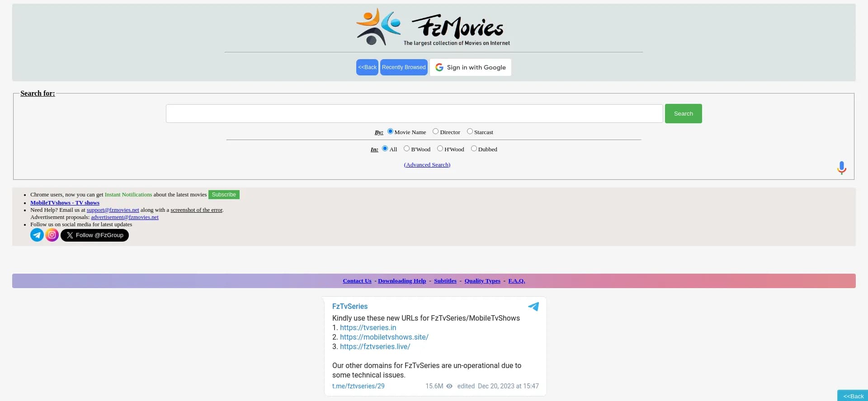868x401 pixels.
Task: Open F.A.Q. footer link
Action: click(x=517, y=281)
